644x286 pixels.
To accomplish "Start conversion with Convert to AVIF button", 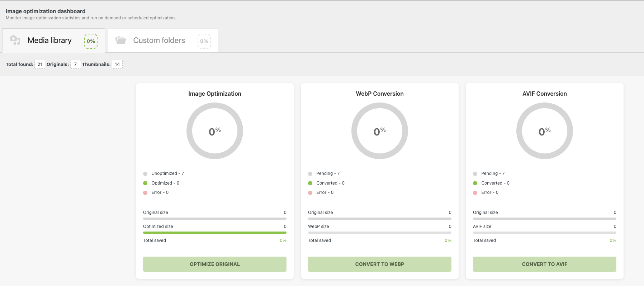I will coord(544,264).
